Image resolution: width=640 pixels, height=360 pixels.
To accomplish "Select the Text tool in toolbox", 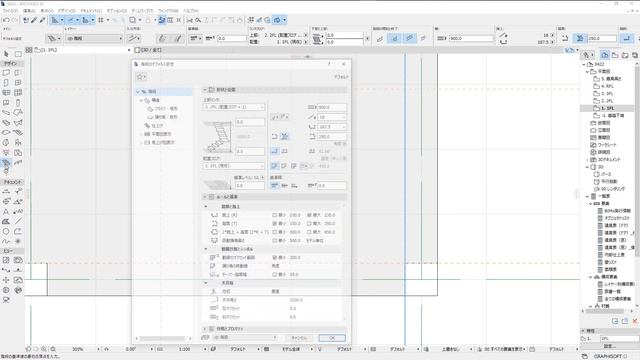I will coord(6,211).
